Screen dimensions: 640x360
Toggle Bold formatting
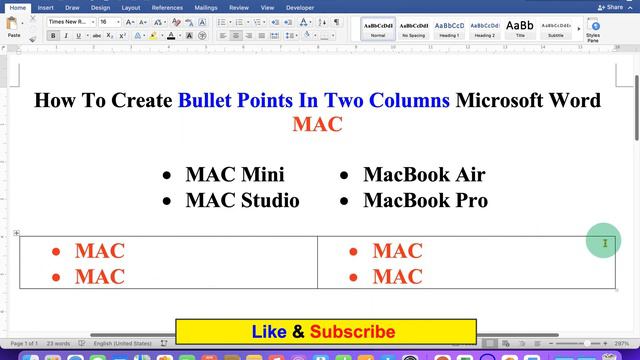[53, 36]
